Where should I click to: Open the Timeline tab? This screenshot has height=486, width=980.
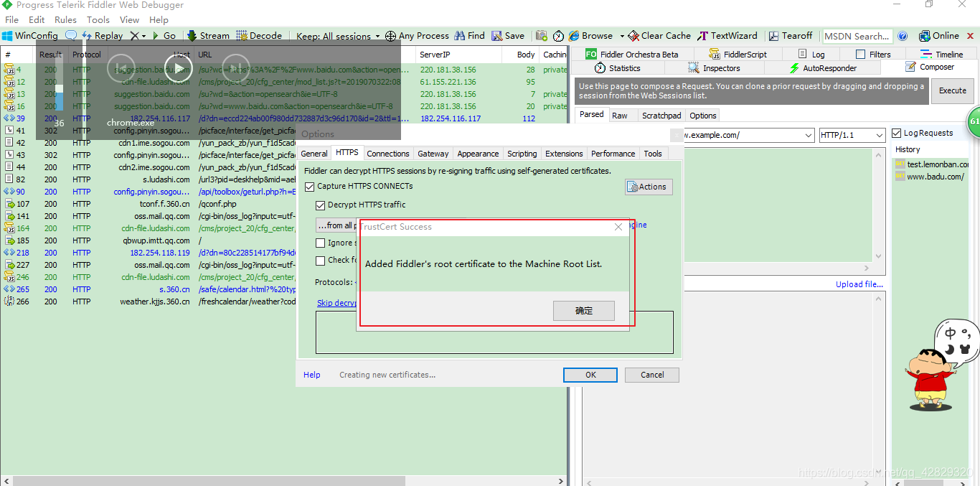(942, 54)
